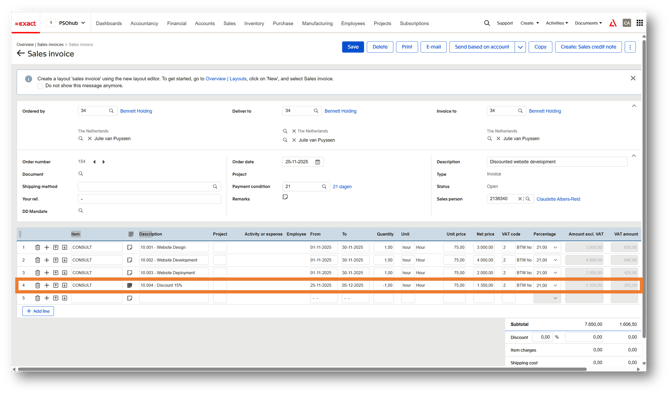Click the Discount percentage field

click(x=543, y=337)
